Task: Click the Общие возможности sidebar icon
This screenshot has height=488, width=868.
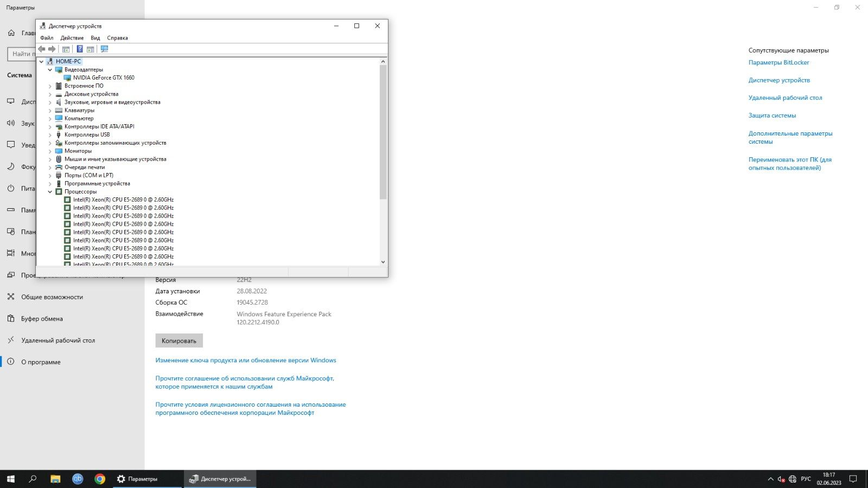Action: tap(11, 297)
